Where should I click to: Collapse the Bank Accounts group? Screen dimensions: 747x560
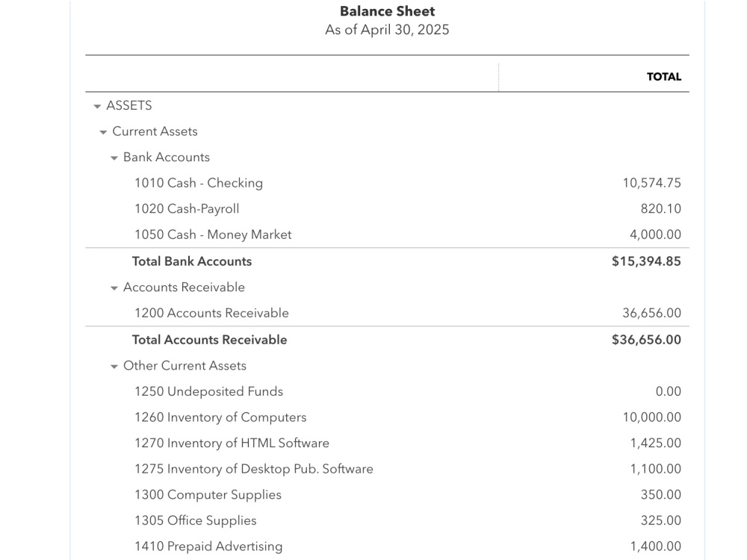pos(114,158)
